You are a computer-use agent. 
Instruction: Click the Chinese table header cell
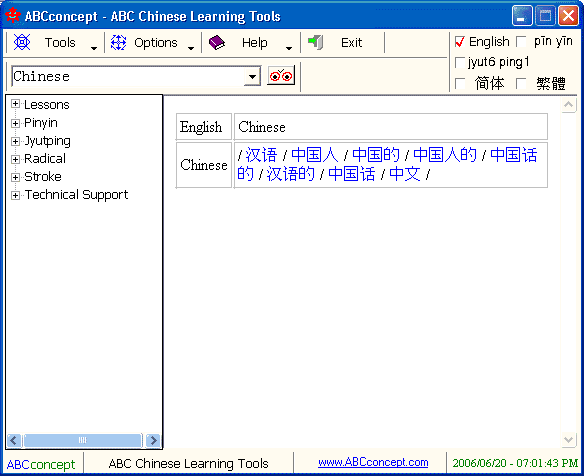[x=391, y=127]
